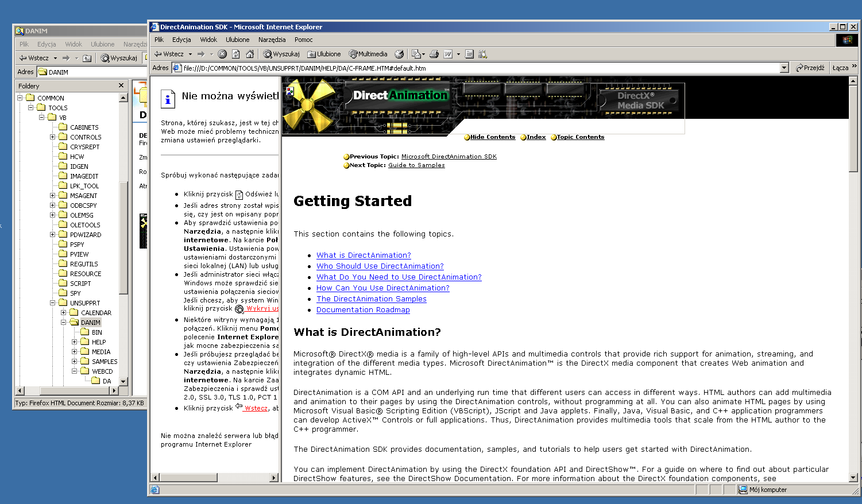Click the Forward arrow in Internet Explorer toolbar
The height and width of the screenshot is (504, 862).
[201, 54]
